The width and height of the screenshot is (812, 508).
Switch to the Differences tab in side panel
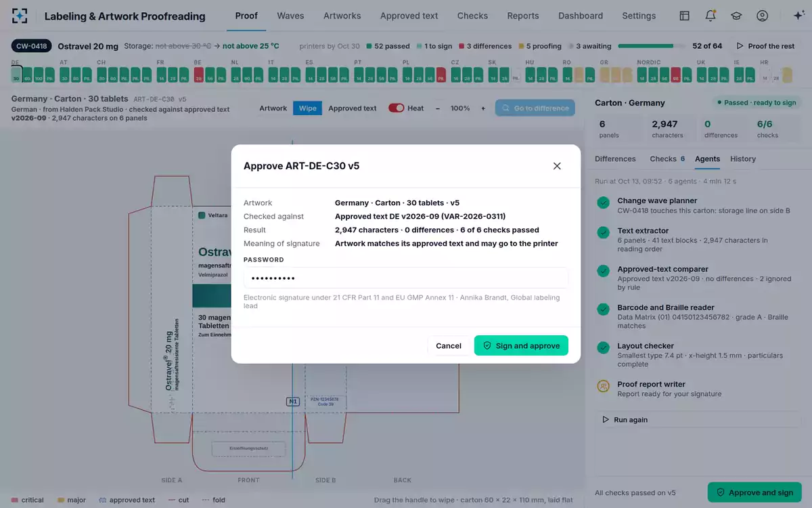pos(615,159)
